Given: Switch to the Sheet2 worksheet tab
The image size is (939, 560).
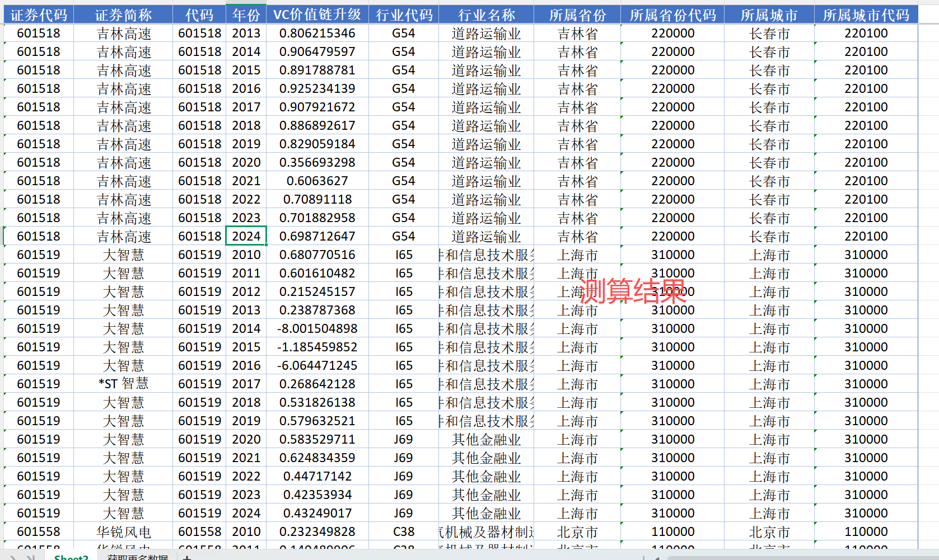Looking at the screenshot, I should click(x=71, y=557).
